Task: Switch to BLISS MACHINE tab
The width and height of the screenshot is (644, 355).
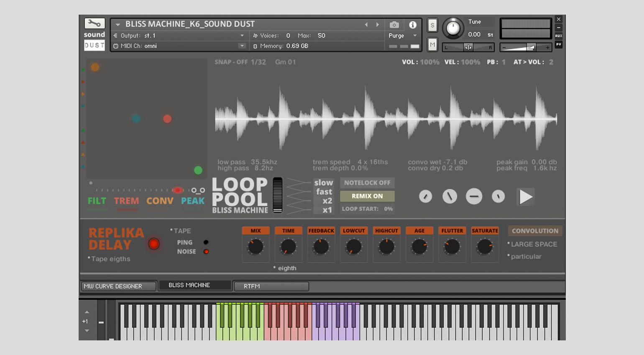Action: pos(195,285)
